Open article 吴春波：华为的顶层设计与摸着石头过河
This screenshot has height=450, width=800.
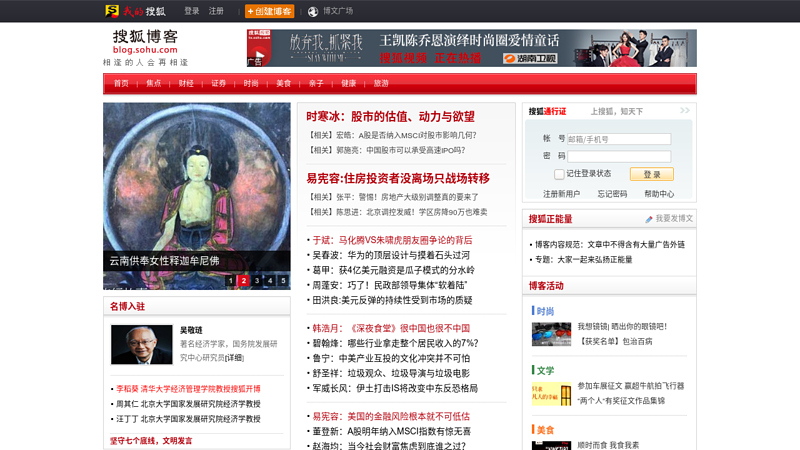click(x=391, y=255)
